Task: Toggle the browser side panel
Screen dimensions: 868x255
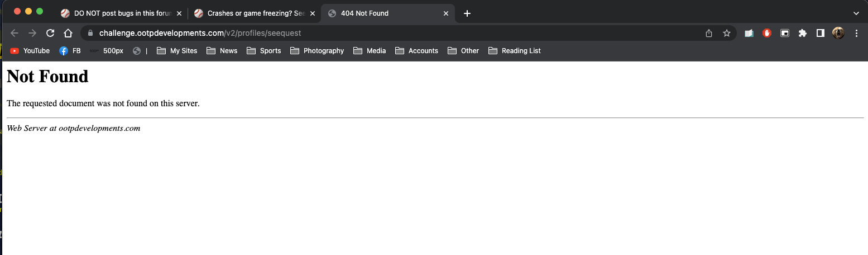Action: [x=820, y=33]
